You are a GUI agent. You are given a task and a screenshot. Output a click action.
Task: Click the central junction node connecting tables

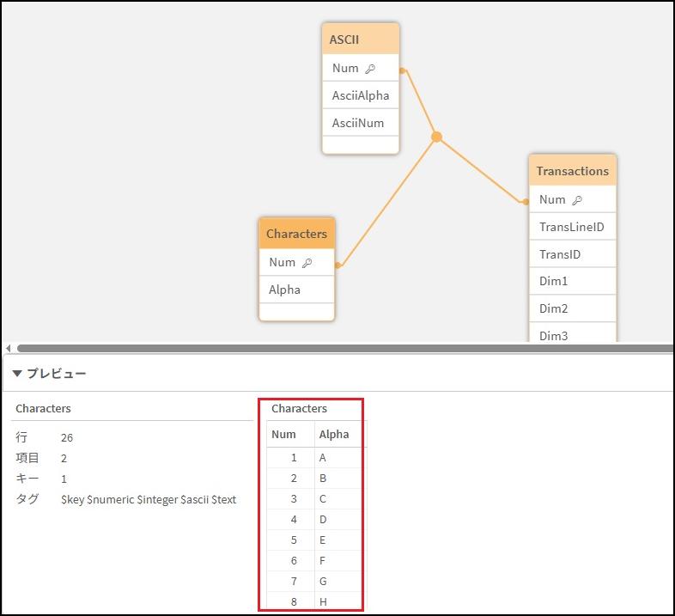point(436,137)
